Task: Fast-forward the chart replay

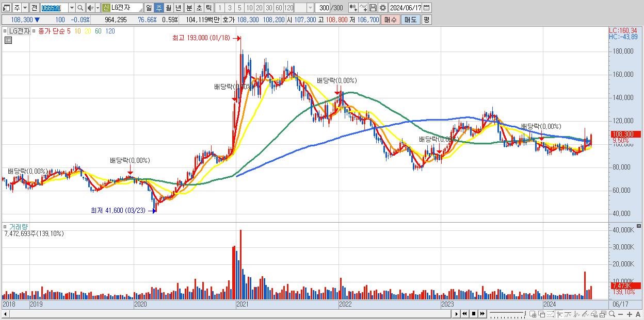Action: tap(482, 314)
